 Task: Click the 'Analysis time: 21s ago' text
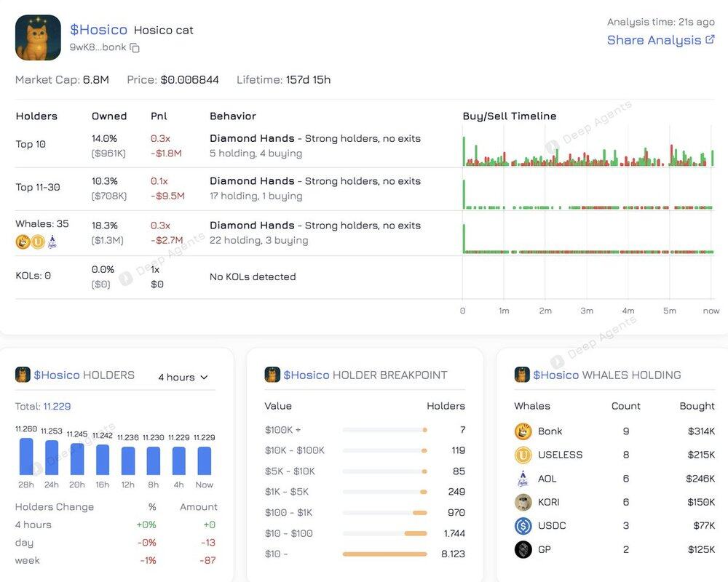coord(661,22)
